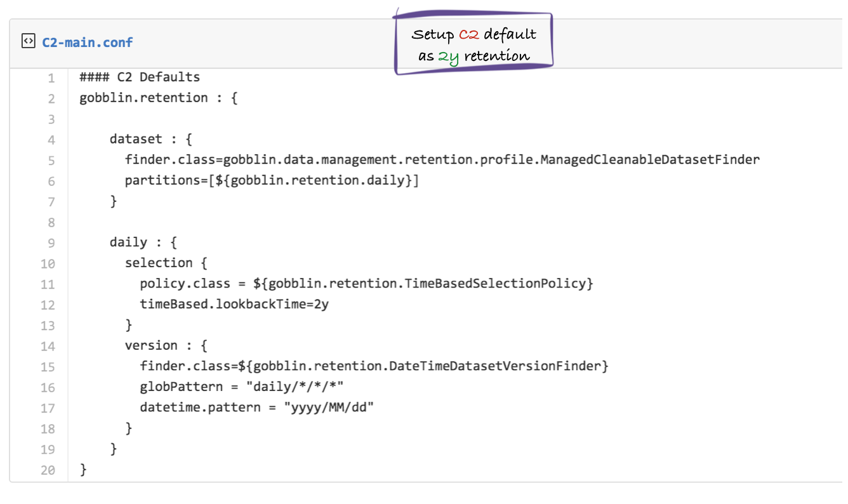Click the gobblin.retention opening line
The width and height of the screenshot is (848, 504).
click(158, 98)
